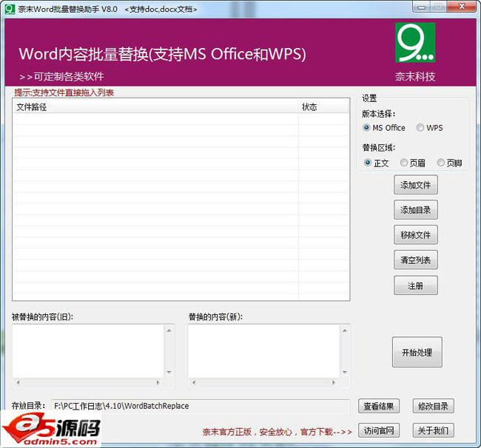Open the 访问官网 button
The width and height of the screenshot is (481, 448).
pyautogui.click(x=379, y=430)
